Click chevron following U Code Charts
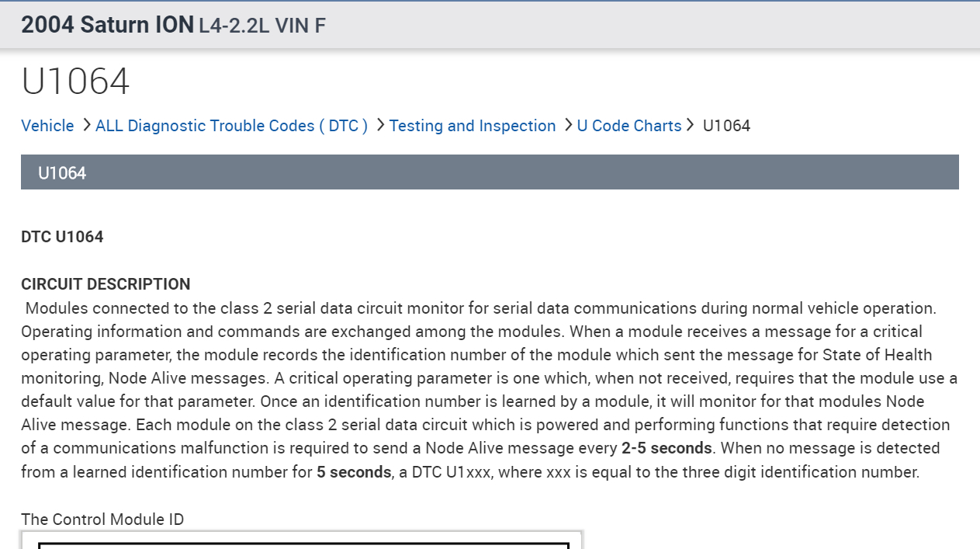 pyautogui.click(x=690, y=125)
